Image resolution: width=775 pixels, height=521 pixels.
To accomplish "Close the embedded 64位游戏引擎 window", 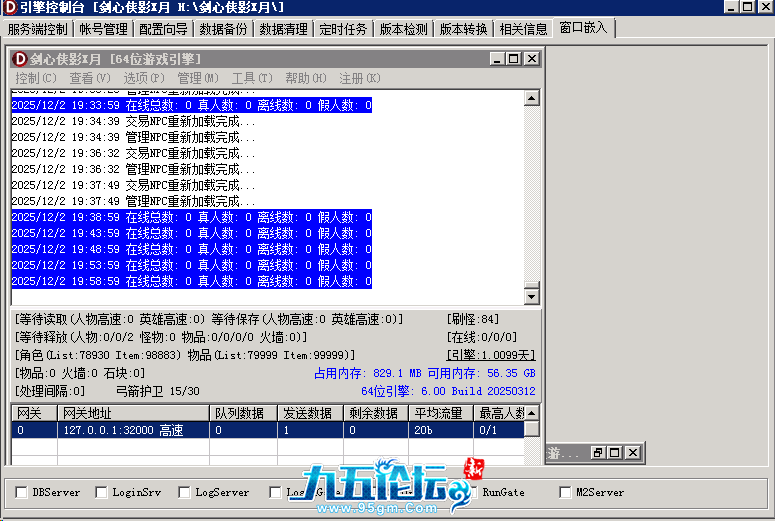I will tap(531, 59).
